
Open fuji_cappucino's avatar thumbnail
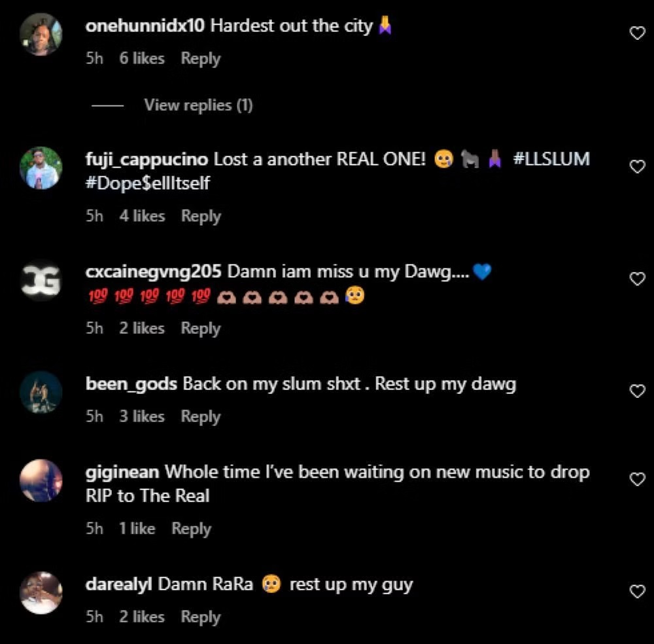click(41, 168)
